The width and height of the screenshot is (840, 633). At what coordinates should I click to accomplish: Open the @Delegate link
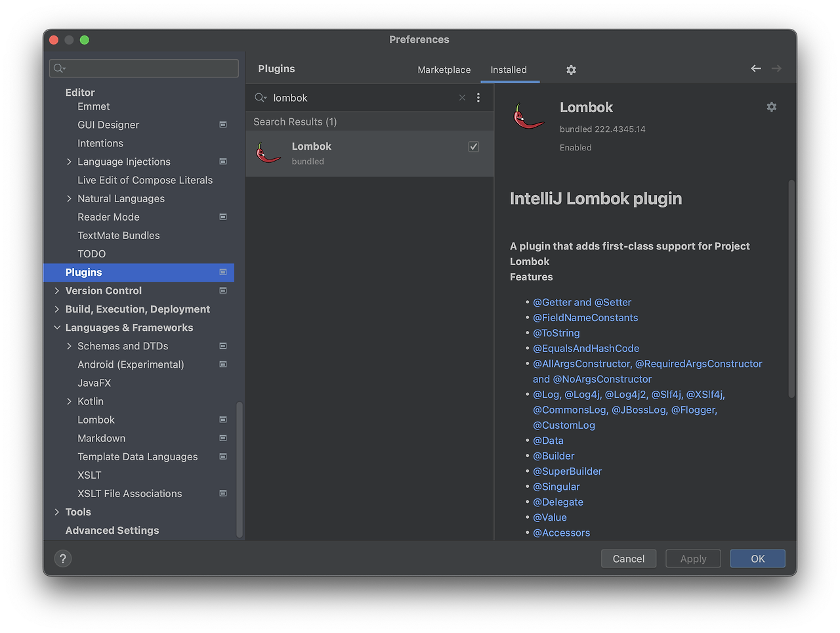point(558,502)
